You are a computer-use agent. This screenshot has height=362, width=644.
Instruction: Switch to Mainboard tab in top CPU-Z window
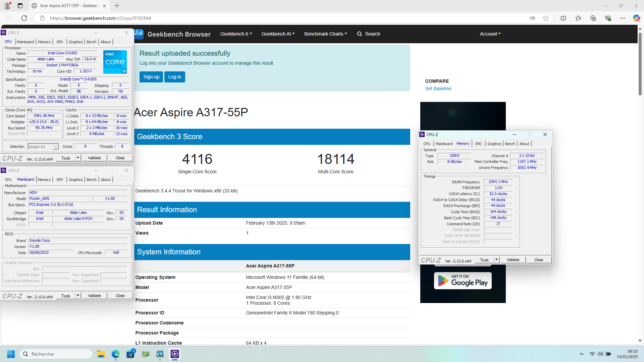[25, 42]
